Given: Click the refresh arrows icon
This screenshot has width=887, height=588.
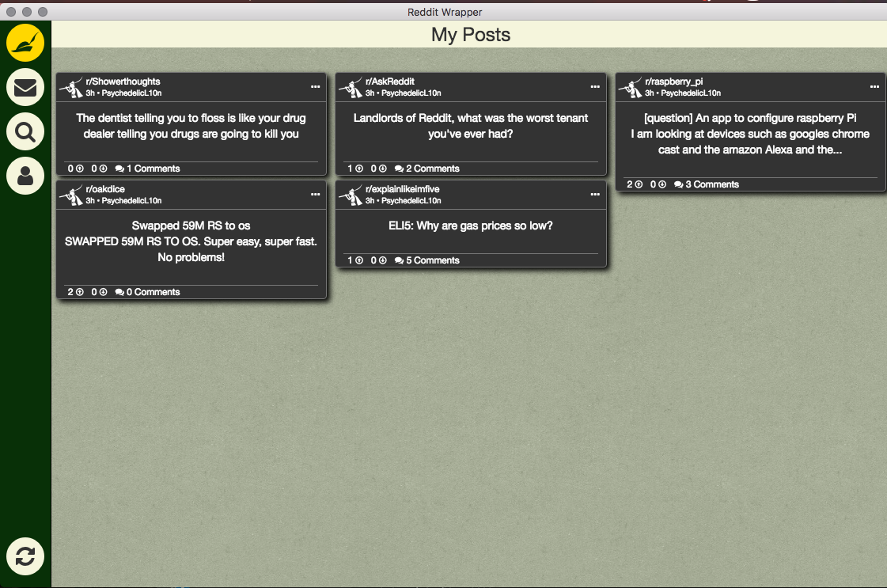Looking at the screenshot, I should pos(25,556).
